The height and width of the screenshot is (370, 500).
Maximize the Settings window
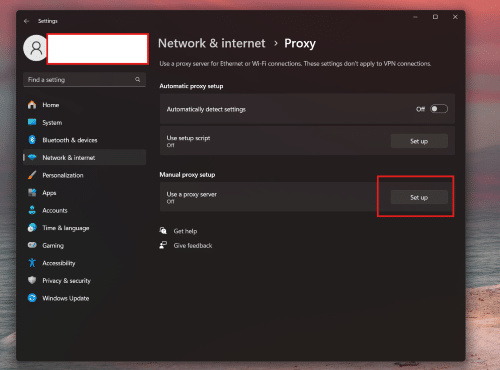coord(435,17)
